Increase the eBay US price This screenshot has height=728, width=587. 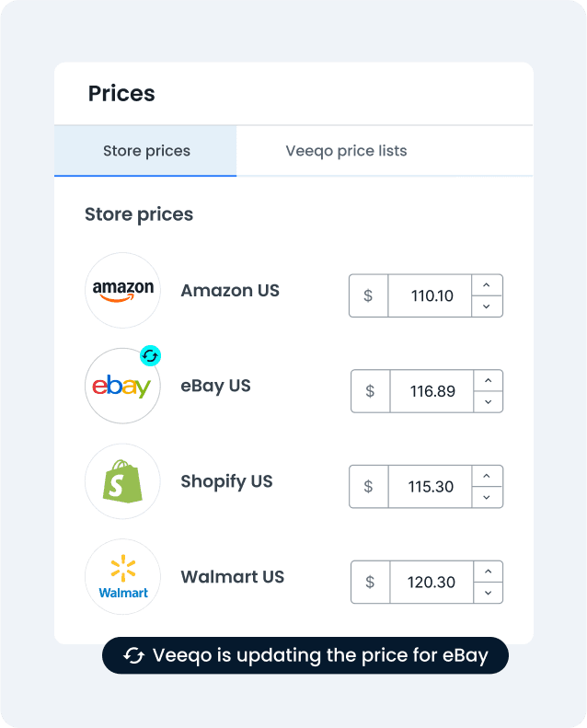(489, 381)
